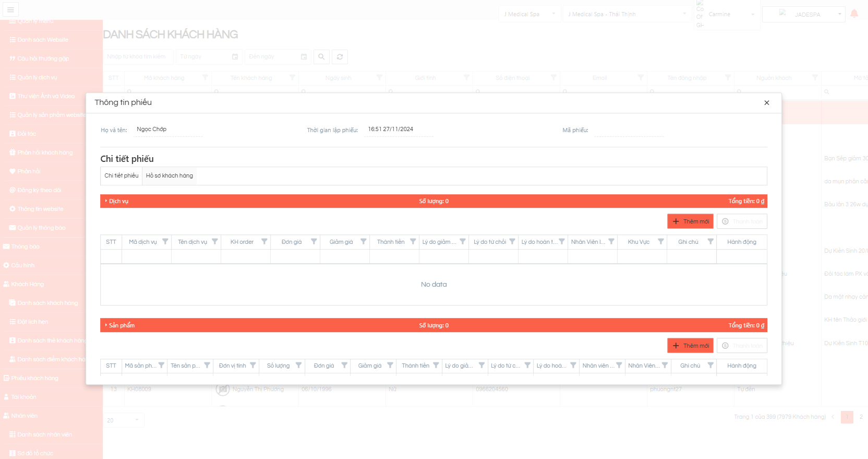Click filter icon next to Khu Vực column

pos(660,242)
